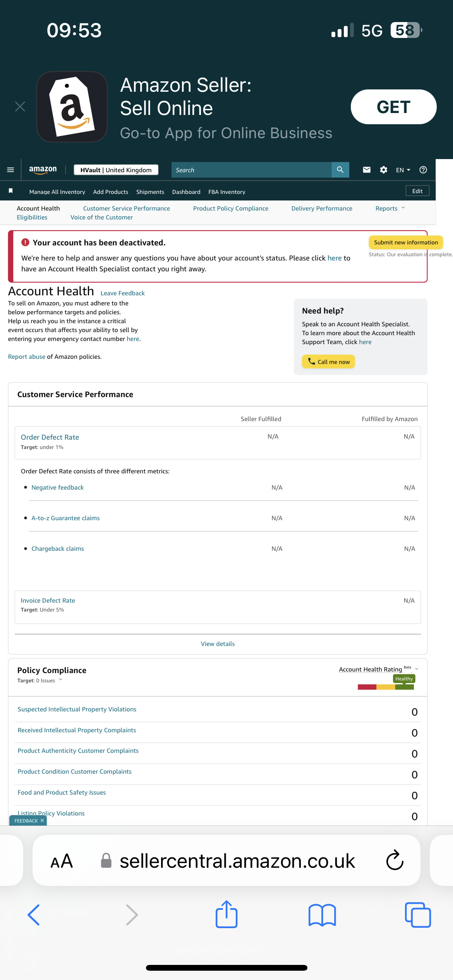Switch to the Delivery Performance tab
The image size is (453, 980).
click(321, 208)
